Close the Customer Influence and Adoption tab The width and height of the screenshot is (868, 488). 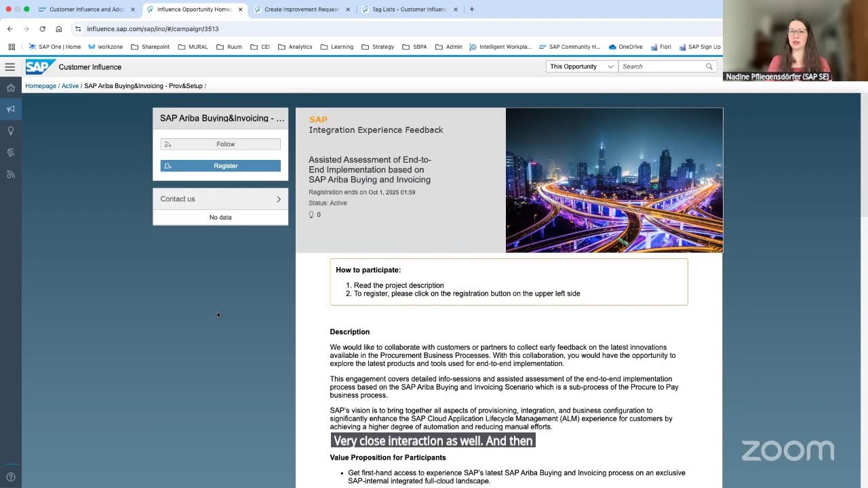133,9
